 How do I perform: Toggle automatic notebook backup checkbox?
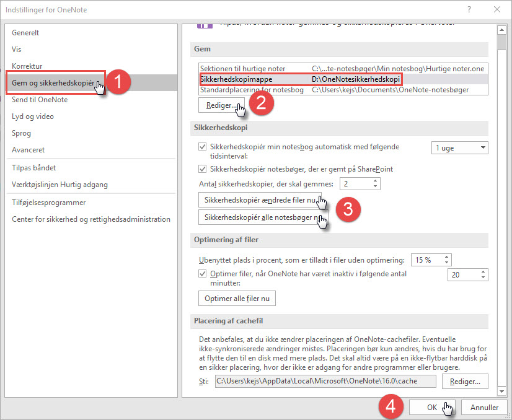tap(203, 147)
